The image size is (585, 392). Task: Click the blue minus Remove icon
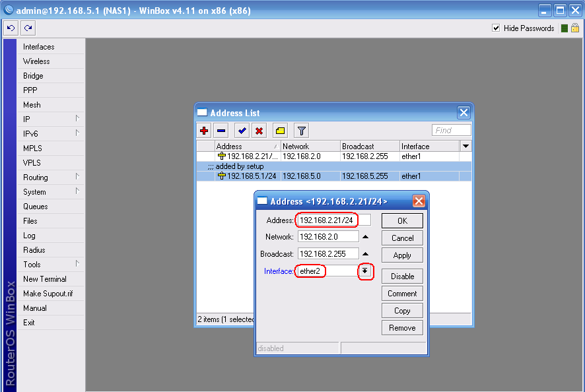pos(221,131)
